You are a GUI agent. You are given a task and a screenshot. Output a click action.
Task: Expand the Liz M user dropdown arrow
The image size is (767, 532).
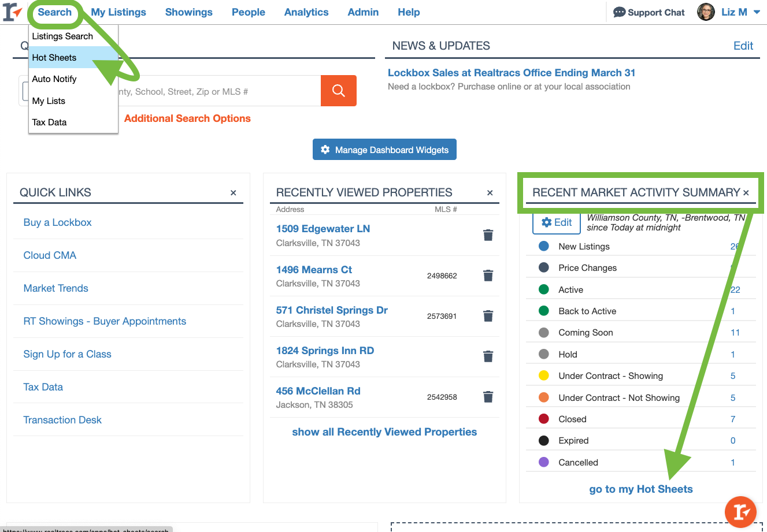(x=757, y=12)
